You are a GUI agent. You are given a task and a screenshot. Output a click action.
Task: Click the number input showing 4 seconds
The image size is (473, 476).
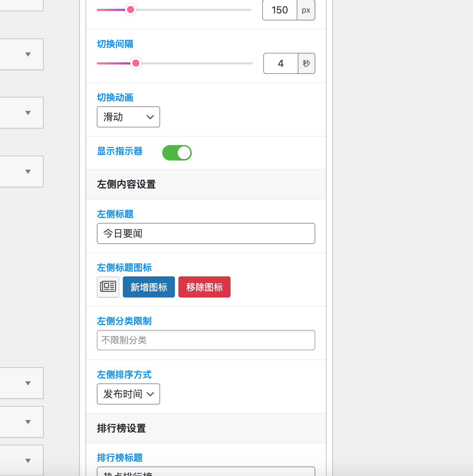tap(280, 63)
